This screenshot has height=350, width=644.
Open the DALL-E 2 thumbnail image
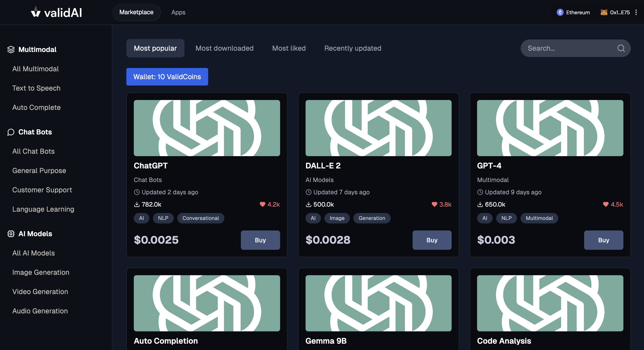tap(378, 128)
